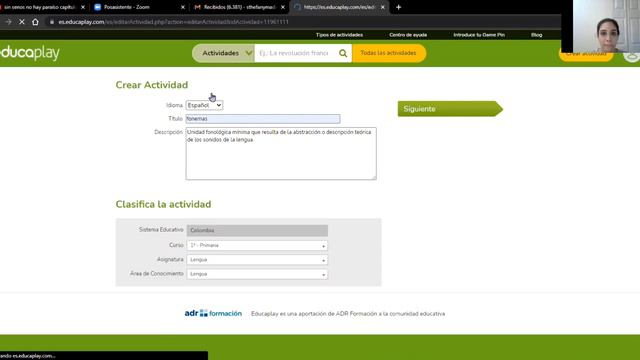Click the Título field with 'fonemas'
This screenshot has width=640, height=360.
[x=262, y=119]
